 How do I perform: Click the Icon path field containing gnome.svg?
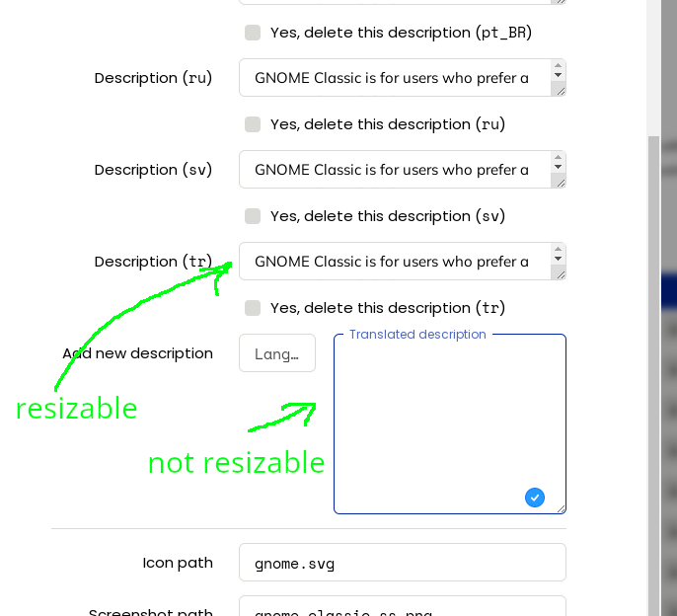tap(403, 563)
